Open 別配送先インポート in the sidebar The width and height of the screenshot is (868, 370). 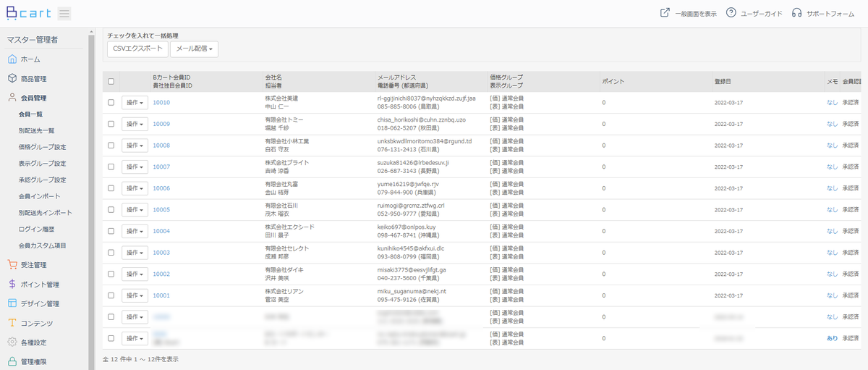click(46, 213)
